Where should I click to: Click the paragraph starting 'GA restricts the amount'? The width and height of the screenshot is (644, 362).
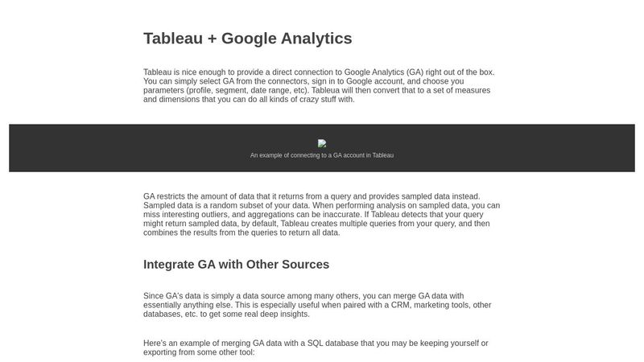[x=321, y=214]
